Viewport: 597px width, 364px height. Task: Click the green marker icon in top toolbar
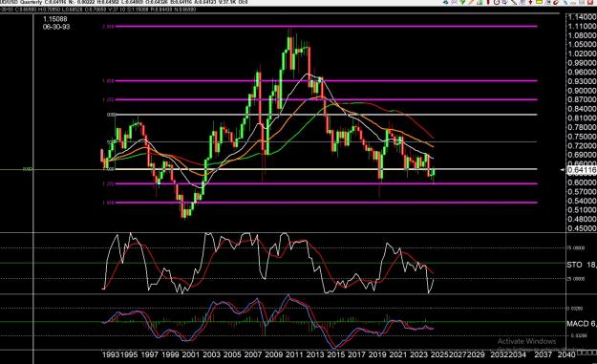[463, 2]
